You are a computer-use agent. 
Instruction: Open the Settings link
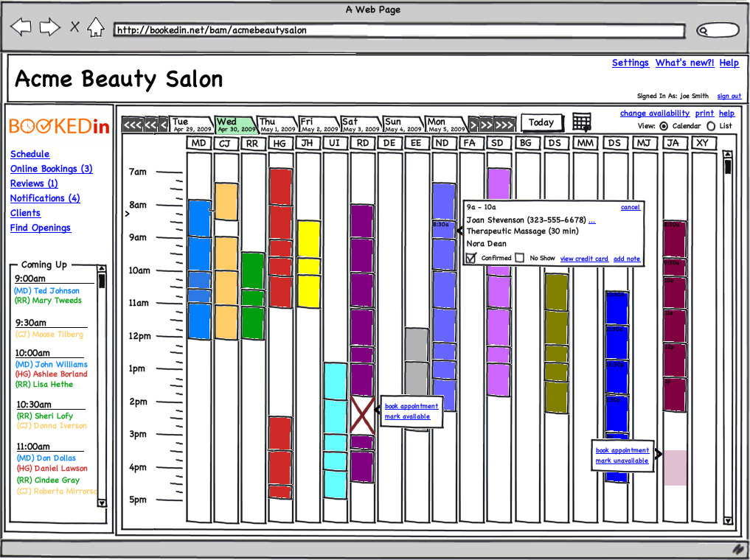click(x=631, y=63)
